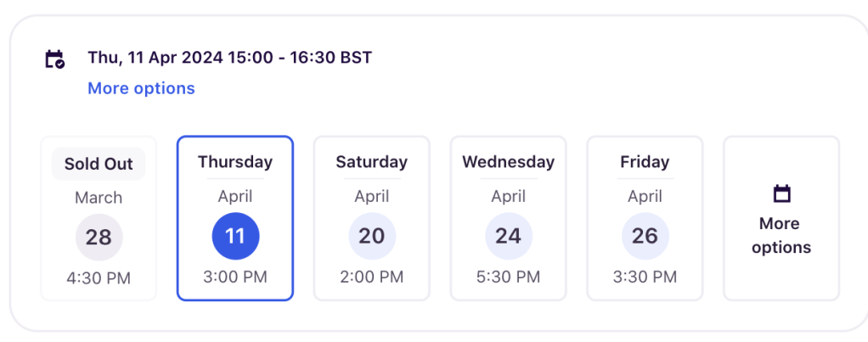
Task: Choose the 2:00 PM session time
Action: click(372, 277)
